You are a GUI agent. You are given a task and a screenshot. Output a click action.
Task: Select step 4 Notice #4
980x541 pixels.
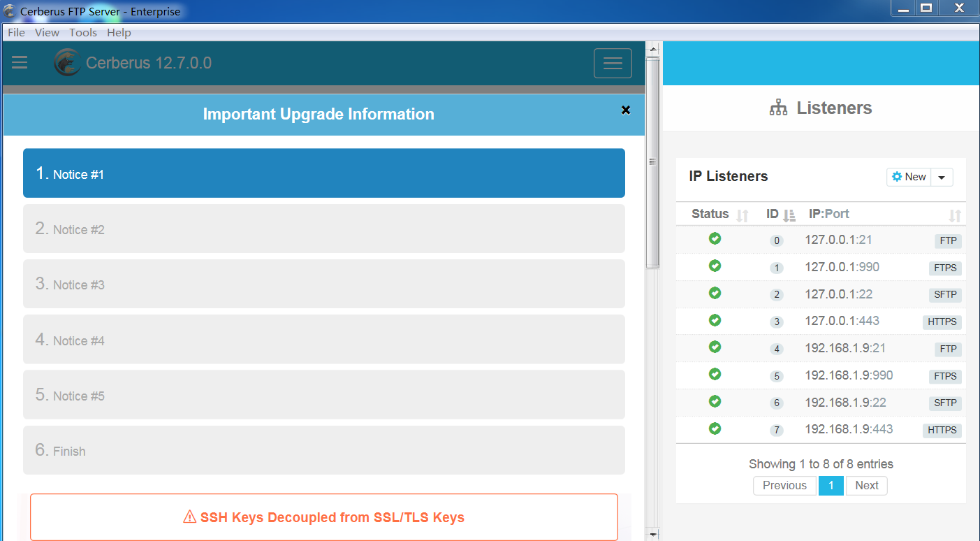[324, 340]
